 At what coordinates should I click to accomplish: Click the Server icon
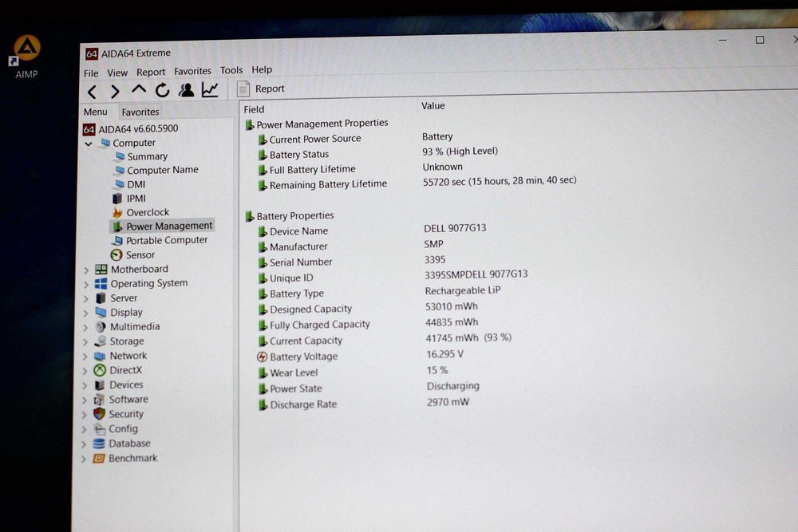coord(101,298)
